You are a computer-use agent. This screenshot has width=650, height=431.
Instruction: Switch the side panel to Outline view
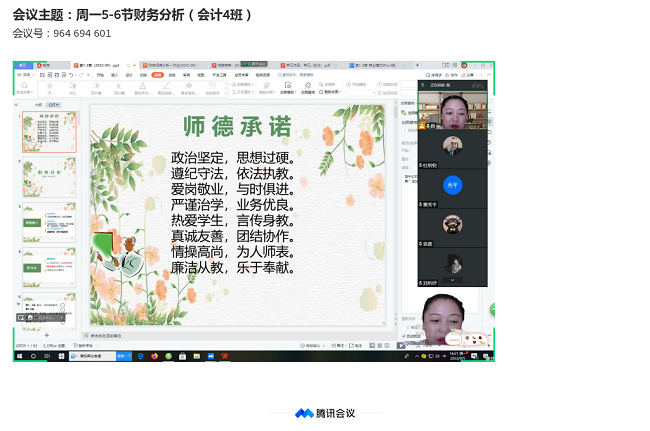tap(38, 104)
